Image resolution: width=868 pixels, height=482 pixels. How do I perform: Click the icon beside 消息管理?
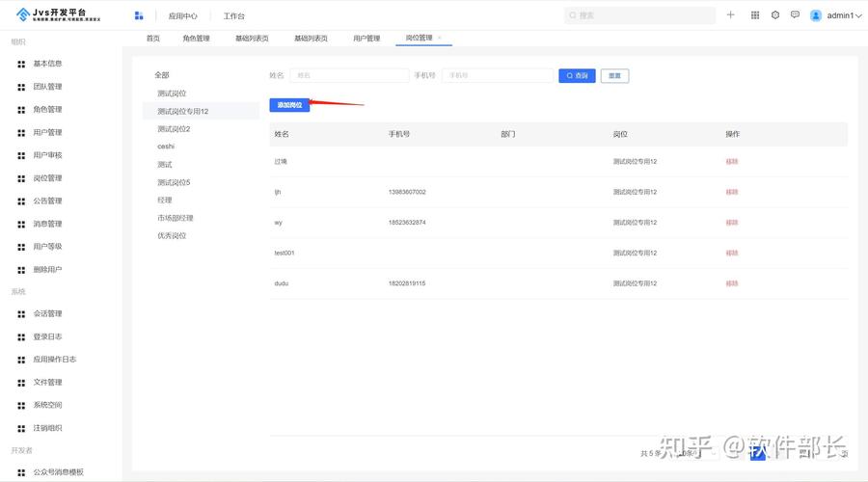(21, 224)
